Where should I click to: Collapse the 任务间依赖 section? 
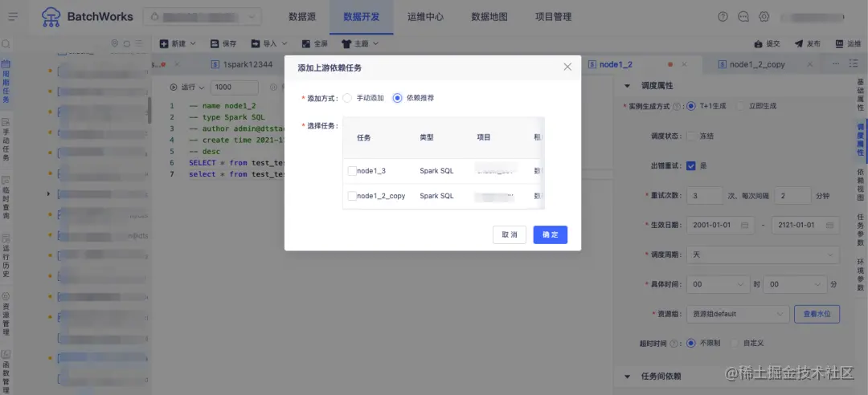[628, 377]
